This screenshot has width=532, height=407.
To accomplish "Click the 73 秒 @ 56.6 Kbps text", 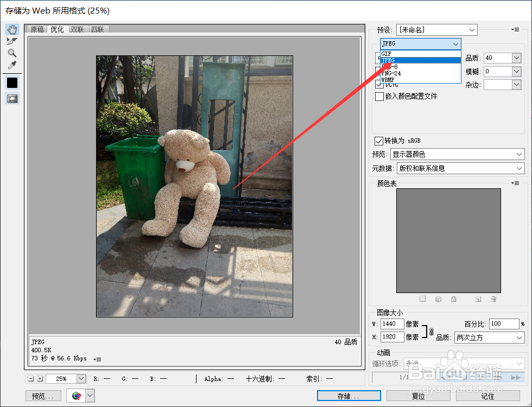I will click(x=59, y=359).
